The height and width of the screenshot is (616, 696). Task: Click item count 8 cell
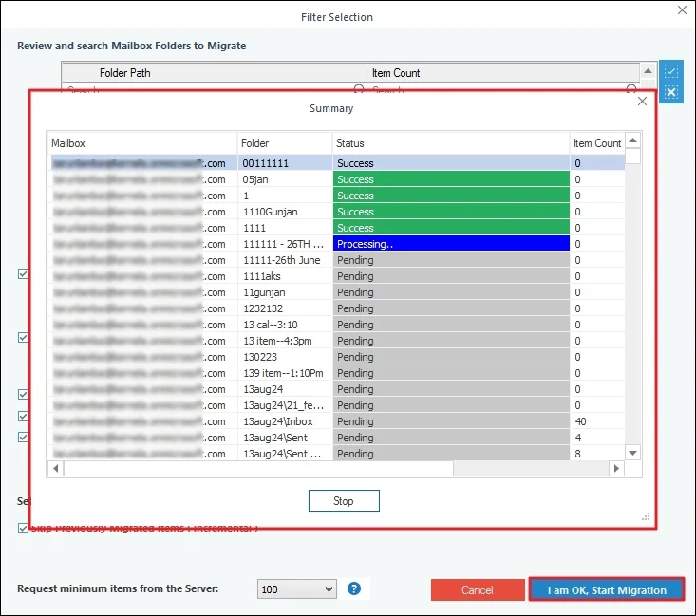(x=597, y=454)
